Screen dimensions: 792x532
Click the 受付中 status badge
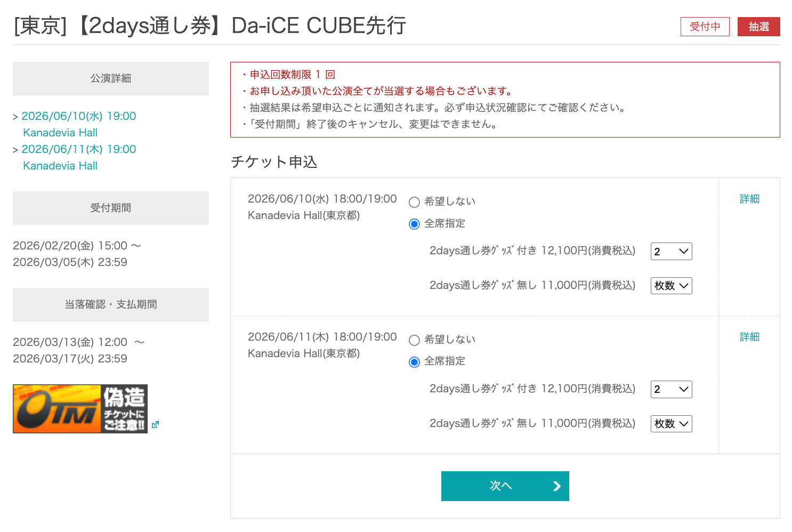[705, 27]
